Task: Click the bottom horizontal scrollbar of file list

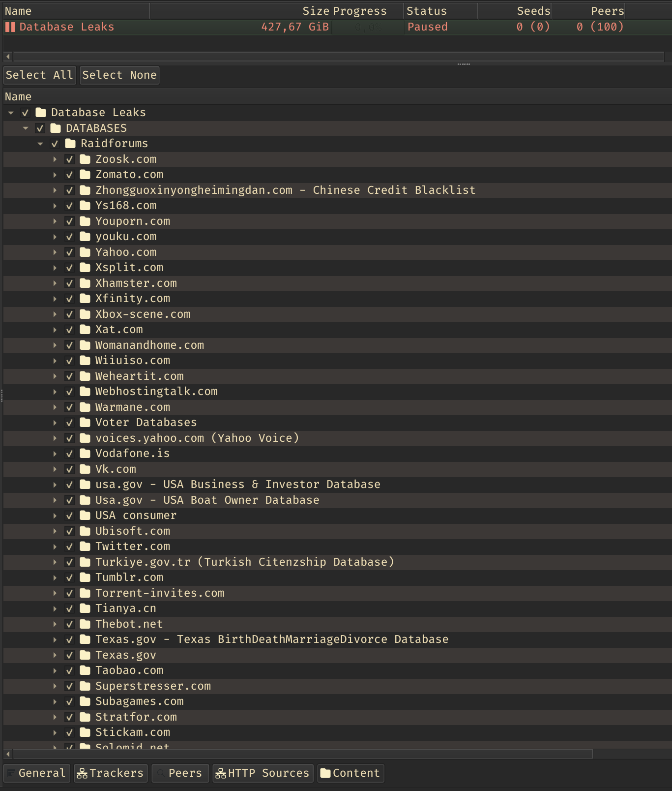Action: (x=302, y=754)
